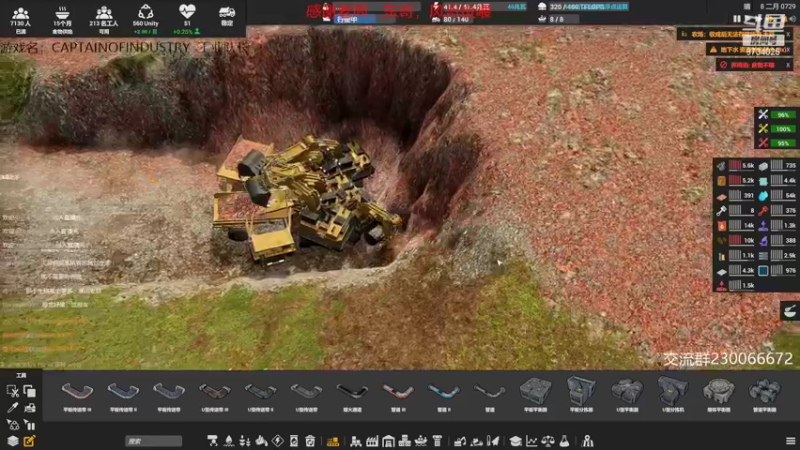
Task: Select the third flat conveyor belt item
Action: pyautogui.click(x=169, y=395)
